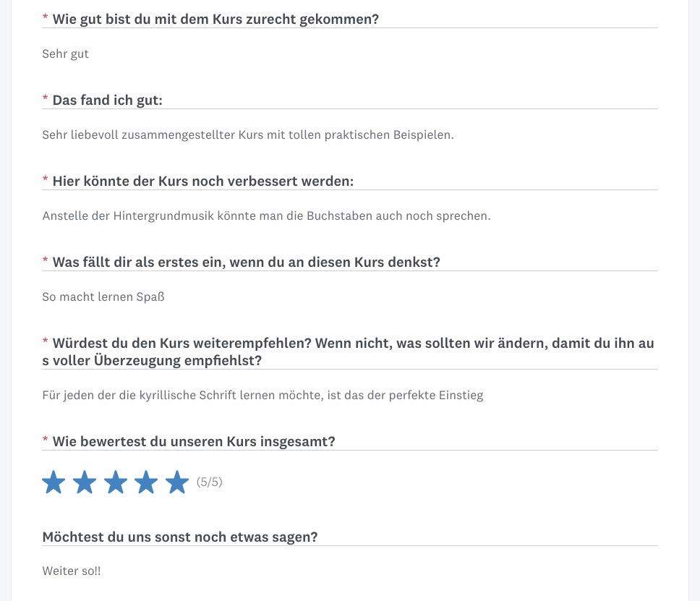This screenshot has height=601, width=700.
Task: Click the 'Was fällt dir als erstes ein' question
Action: (246, 262)
